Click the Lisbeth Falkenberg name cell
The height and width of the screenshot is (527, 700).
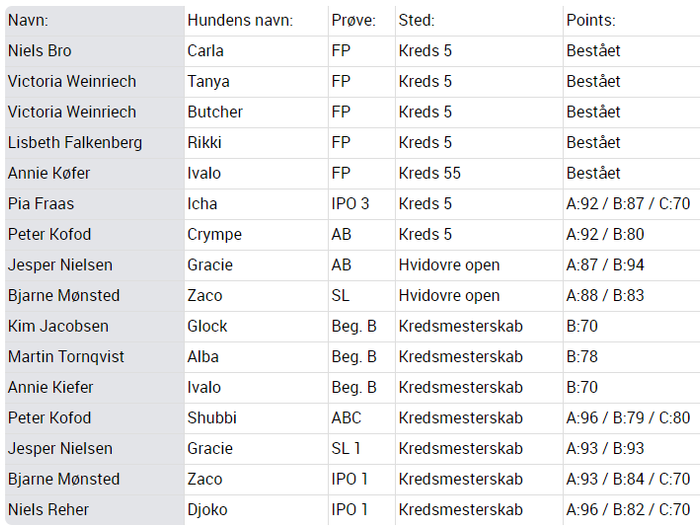[95, 143]
